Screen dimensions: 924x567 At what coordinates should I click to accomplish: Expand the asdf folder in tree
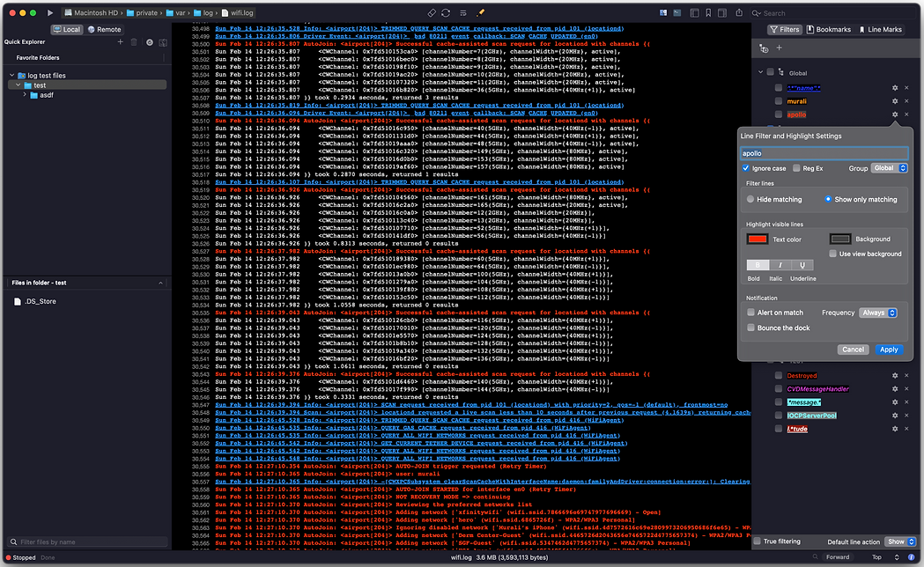pos(25,95)
